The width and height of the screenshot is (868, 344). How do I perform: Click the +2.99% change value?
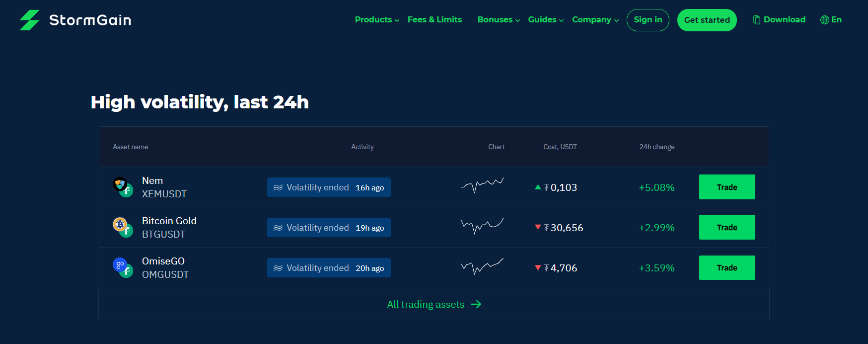point(656,228)
